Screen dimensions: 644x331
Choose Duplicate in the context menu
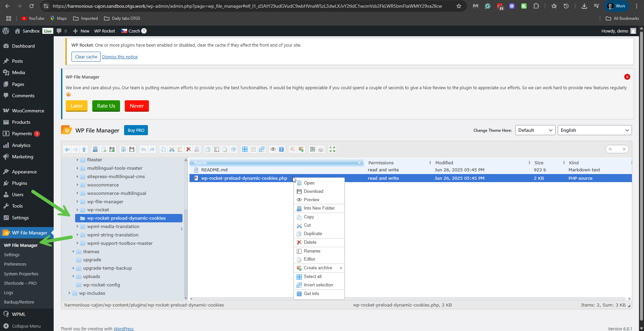[x=319, y=234]
